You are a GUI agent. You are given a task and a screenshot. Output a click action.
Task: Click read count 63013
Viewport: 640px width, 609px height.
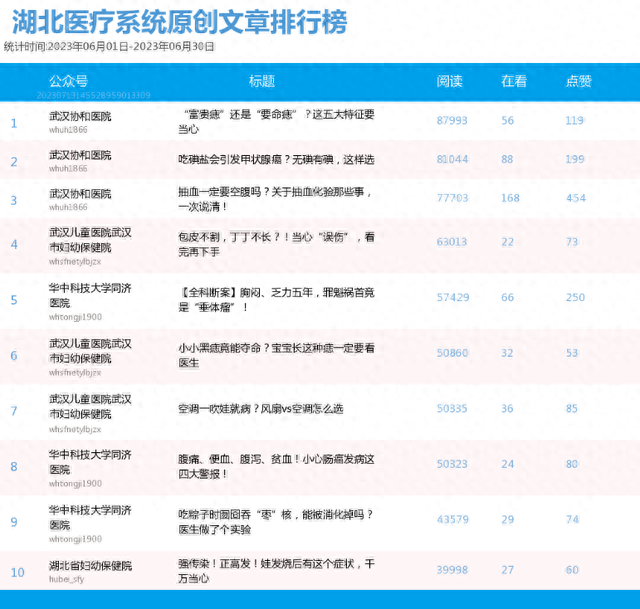click(x=452, y=242)
